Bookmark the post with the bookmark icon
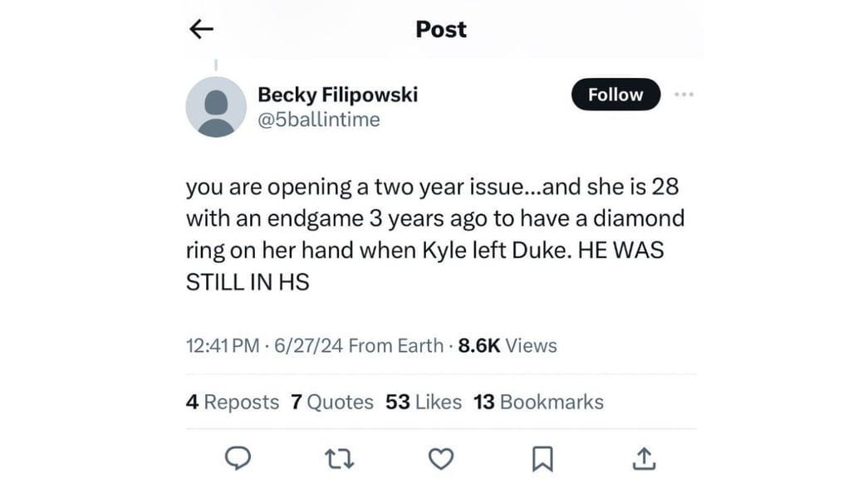 coord(542,458)
